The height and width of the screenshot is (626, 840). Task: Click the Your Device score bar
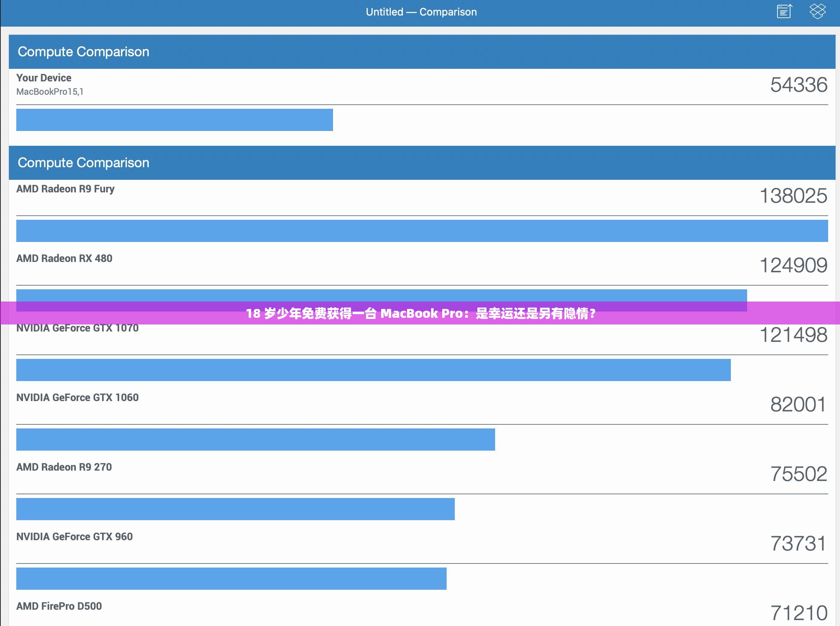[x=175, y=120]
